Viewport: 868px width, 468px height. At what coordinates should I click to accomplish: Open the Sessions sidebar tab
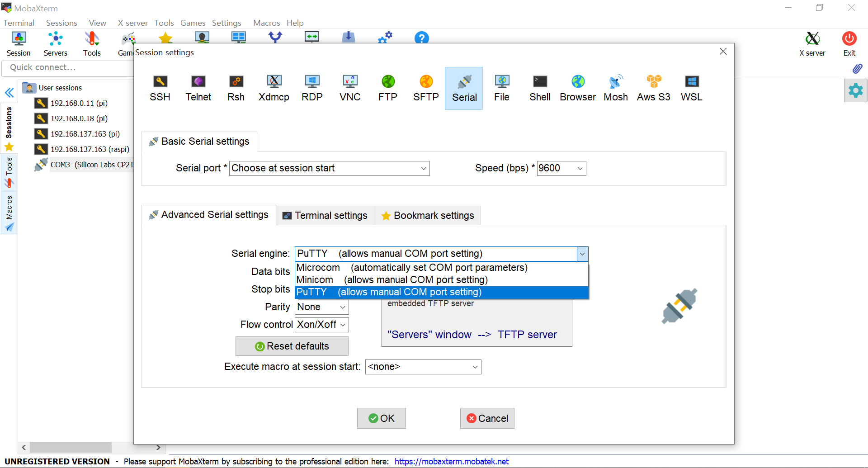point(9,129)
